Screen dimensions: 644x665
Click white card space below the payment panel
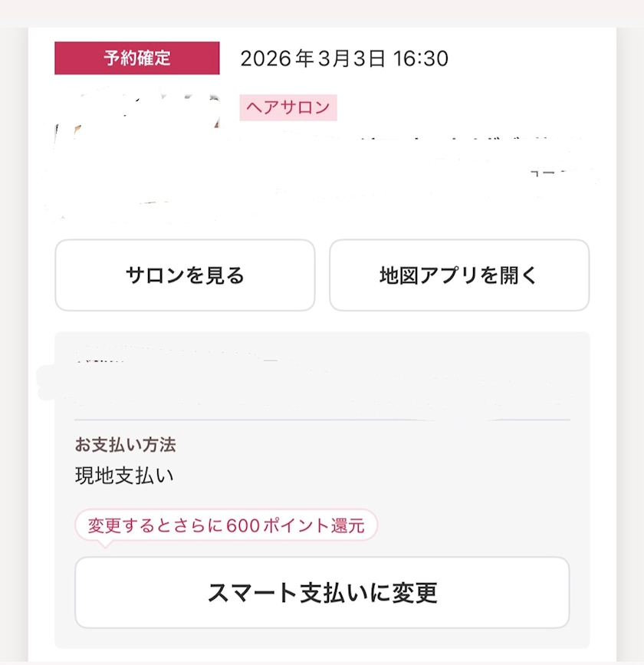coord(322,655)
